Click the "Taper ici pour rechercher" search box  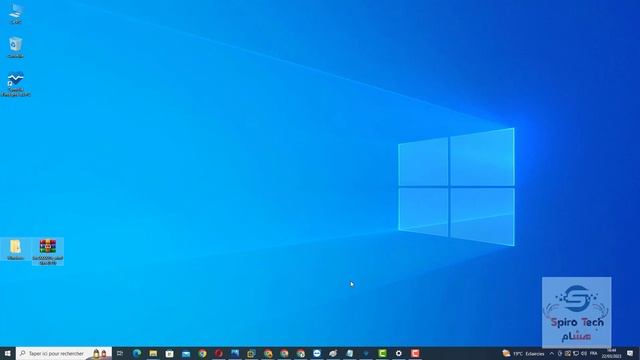click(x=64, y=353)
